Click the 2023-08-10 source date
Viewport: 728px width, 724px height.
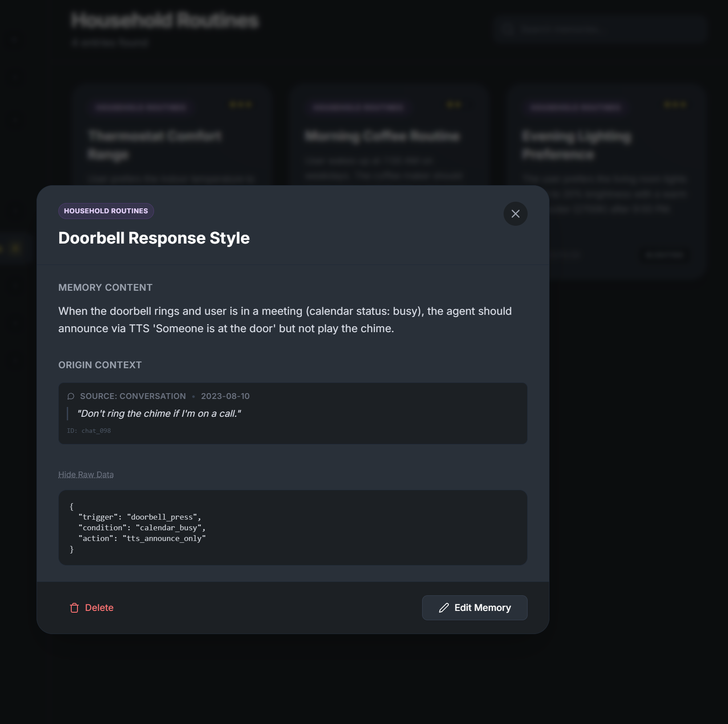coord(225,396)
